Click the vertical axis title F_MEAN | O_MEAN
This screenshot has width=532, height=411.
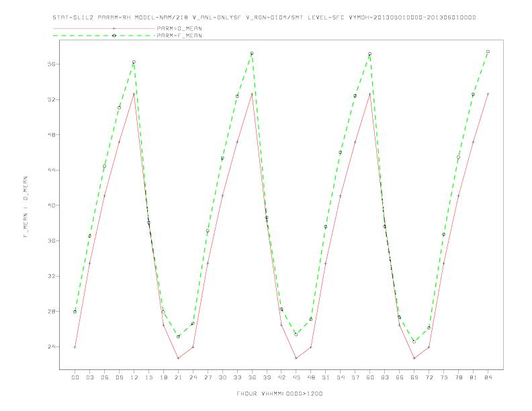[26, 207]
